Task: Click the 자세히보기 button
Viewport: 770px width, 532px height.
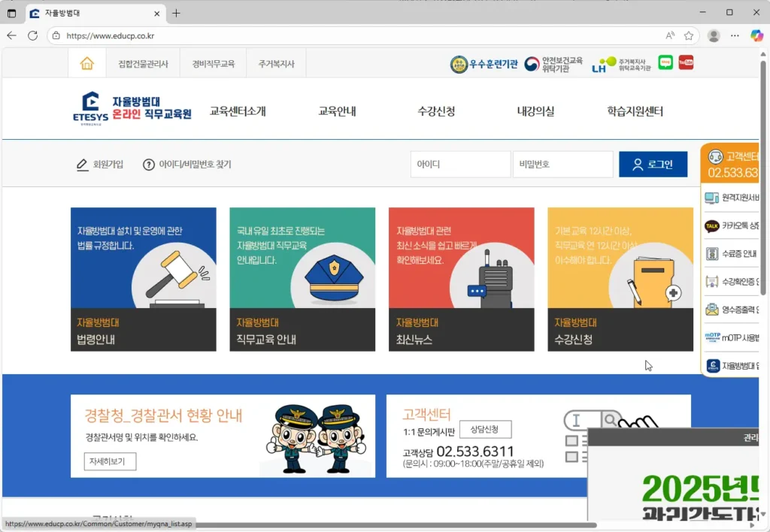Action: [110, 461]
